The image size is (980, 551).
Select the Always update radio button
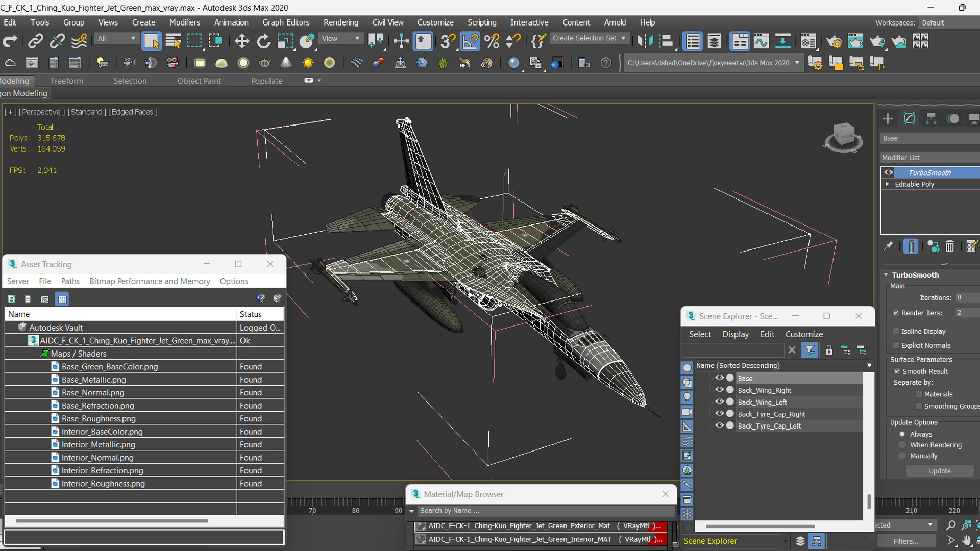tap(902, 434)
